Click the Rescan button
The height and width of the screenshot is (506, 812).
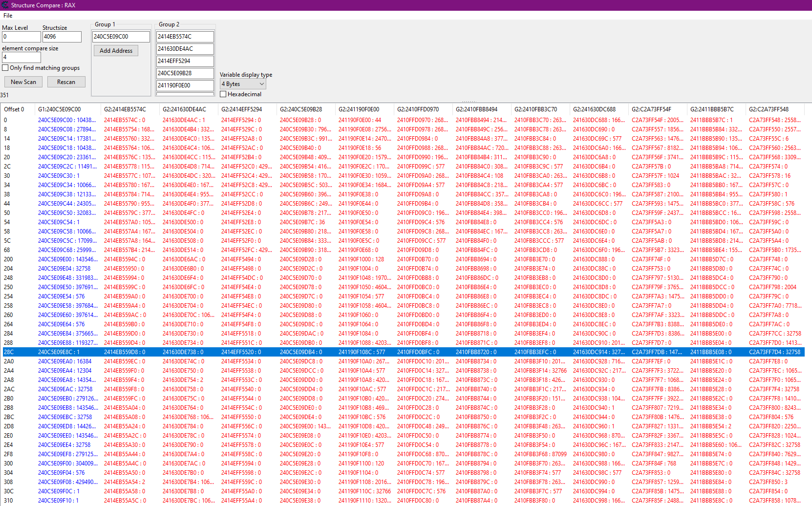pyautogui.click(x=66, y=82)
